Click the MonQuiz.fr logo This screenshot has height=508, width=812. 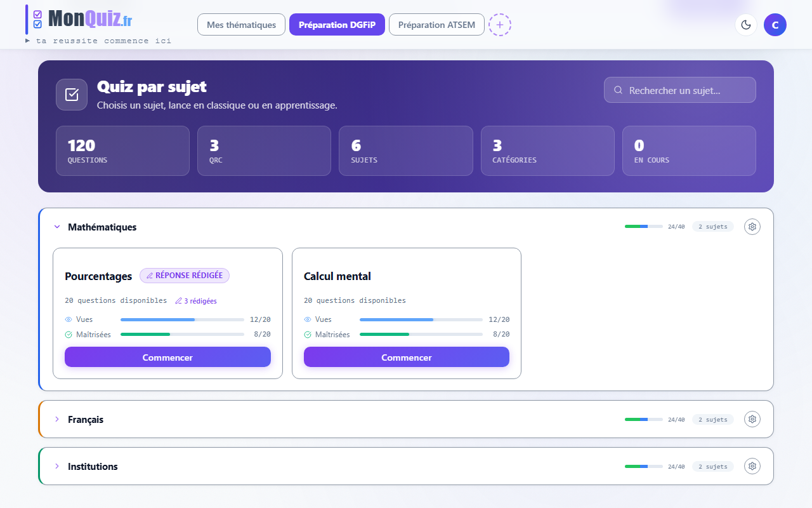point(79,19)
